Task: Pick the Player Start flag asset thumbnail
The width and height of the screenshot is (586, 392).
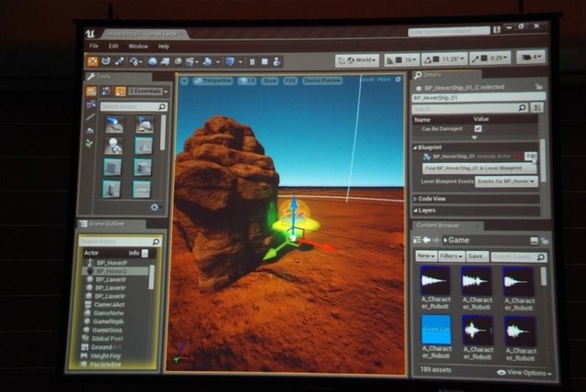Action: point(144,125)
